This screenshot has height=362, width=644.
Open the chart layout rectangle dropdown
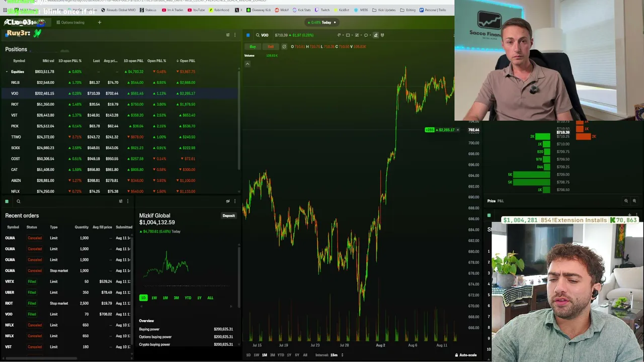pyautogui.click(x=349, y=35)
